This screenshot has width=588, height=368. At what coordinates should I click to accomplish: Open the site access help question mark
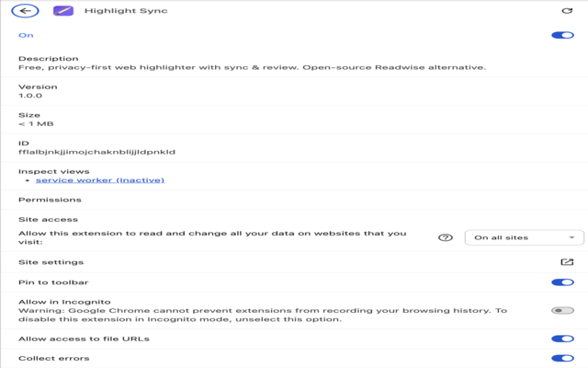(446, 237)
